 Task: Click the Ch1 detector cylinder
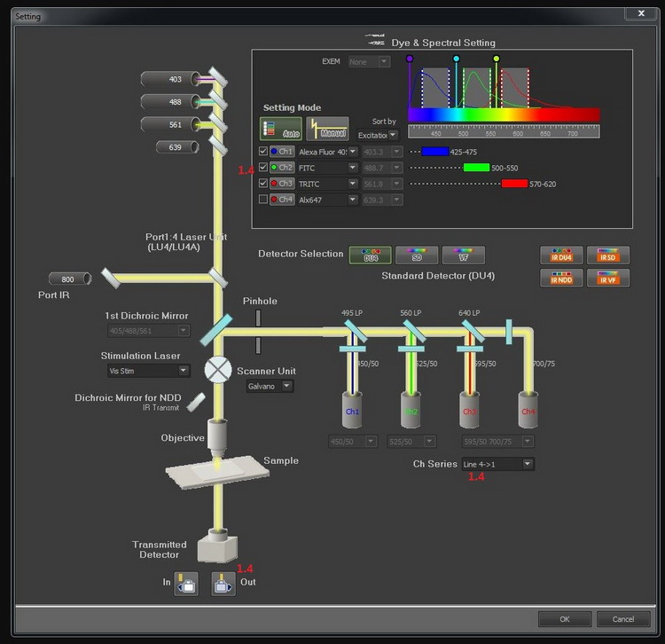click(x=352, y=410)
